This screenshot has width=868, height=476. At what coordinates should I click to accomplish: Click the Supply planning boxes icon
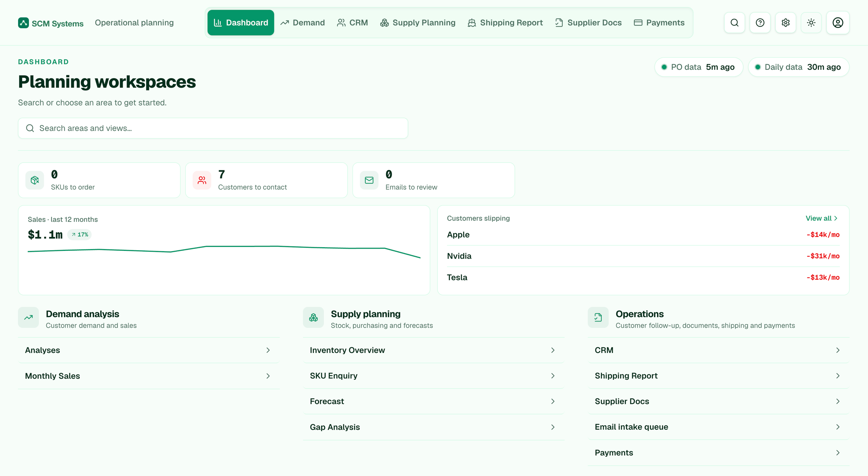coord(314,317)
